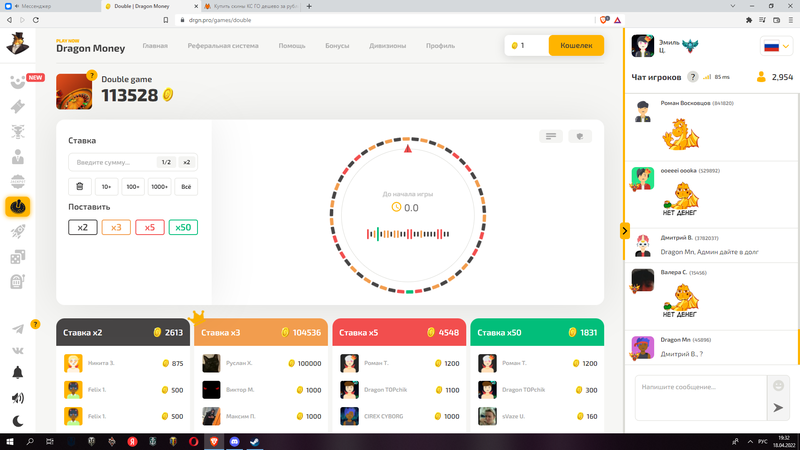This screenshot has height=450, width=800.
Task: Open the rocket crash game in sidebar
Action: click(x=18, y=232)
